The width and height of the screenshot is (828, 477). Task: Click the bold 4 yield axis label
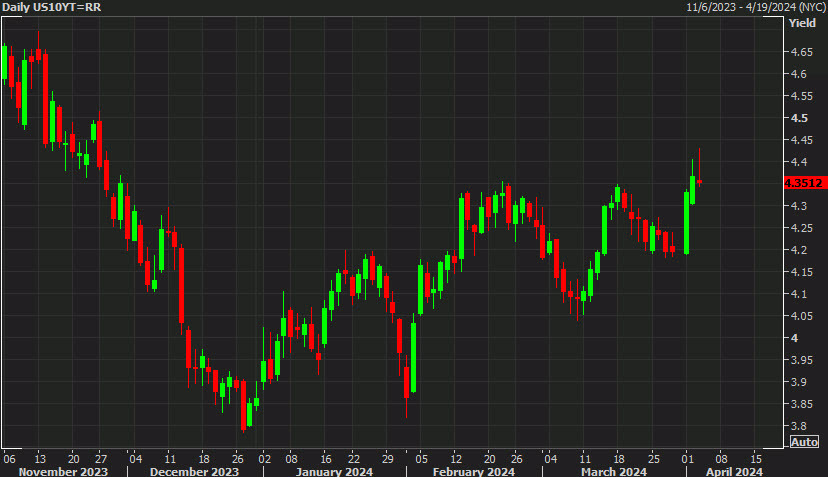[x=794, y=338]
